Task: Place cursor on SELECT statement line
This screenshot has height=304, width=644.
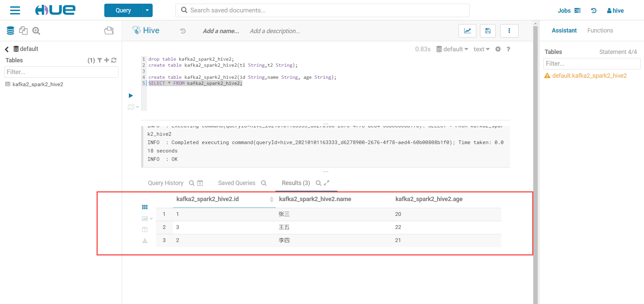Action: 195,83
